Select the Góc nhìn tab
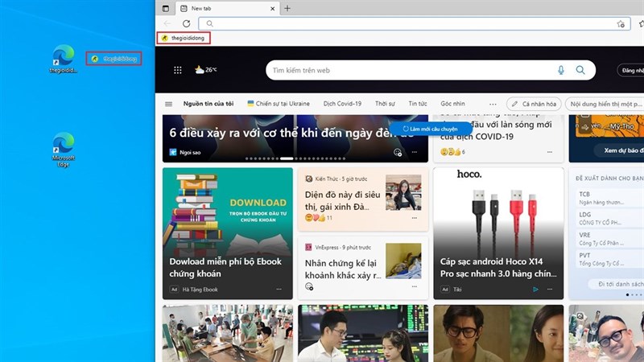 (x=453, y=104)
